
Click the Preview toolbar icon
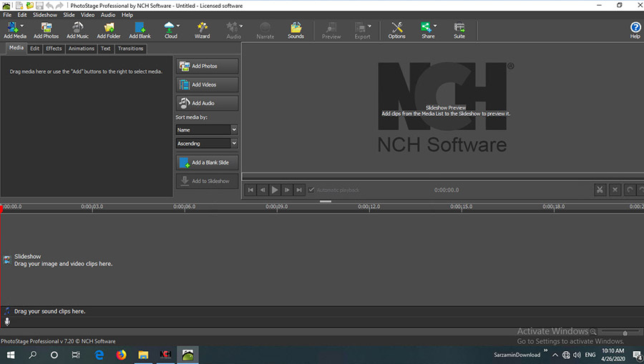tap(331, 30)
